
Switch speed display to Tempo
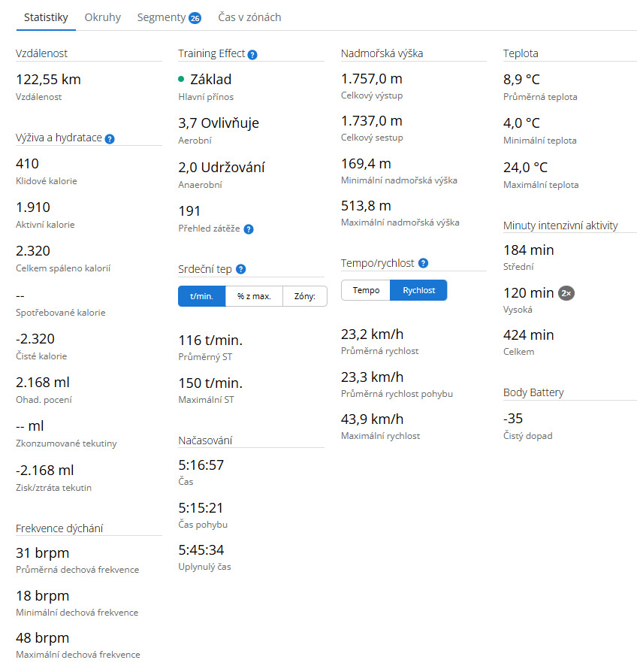[366, 290]
